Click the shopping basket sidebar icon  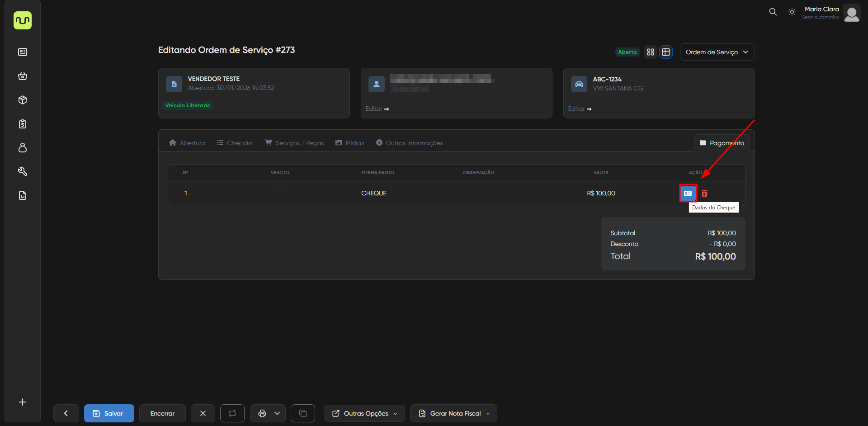(x=23, y=76)
